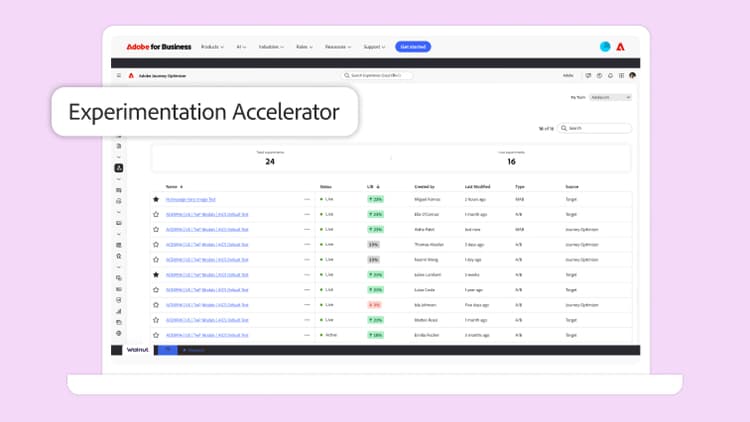Unstar the Homepage Hero Image Test row
Screen dimensions: 750x422
156,199
